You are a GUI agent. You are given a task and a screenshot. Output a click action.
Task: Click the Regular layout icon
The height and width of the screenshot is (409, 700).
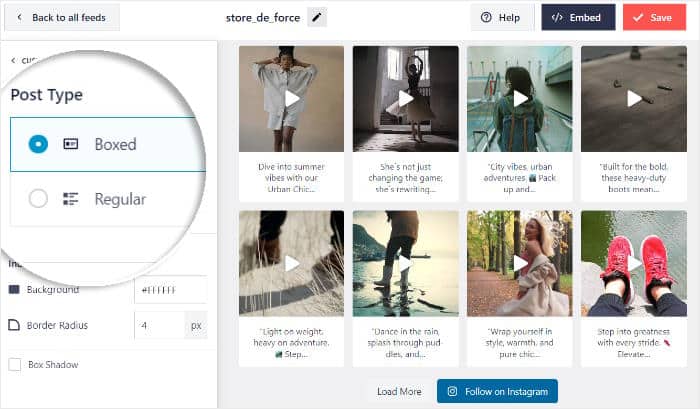pyautogui.click(x=71, y=199)
